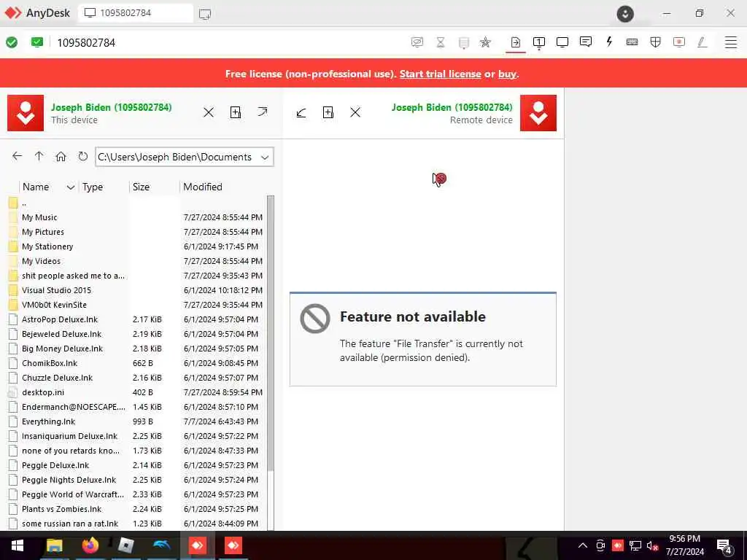This screenshot has width=747, height=560.
Task: Click the file transfer toolbar icon
Action: (x=516, y=42)
